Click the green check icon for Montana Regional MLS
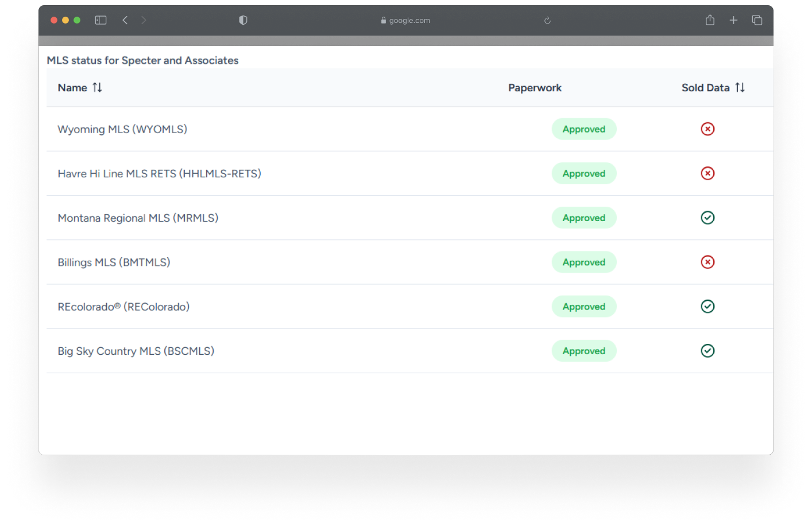 click(x=707, y=218)
